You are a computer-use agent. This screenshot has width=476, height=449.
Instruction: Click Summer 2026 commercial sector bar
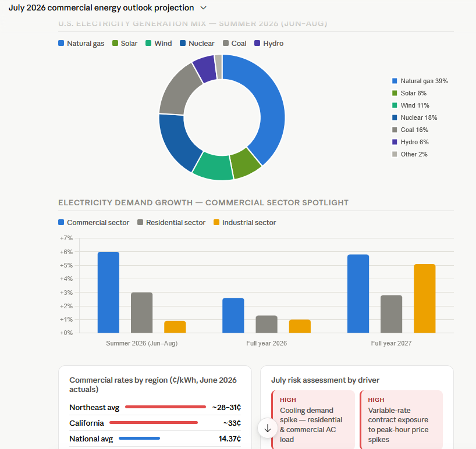(x=108, y=293)
